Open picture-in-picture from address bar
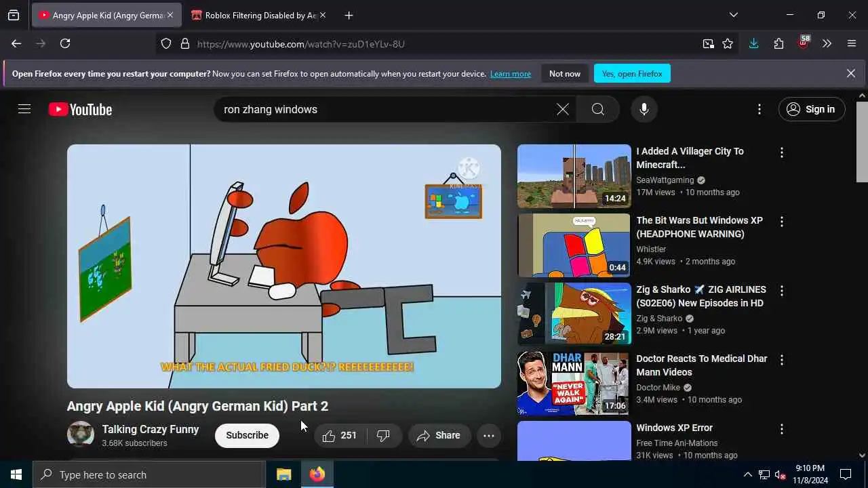 (708, 44)
